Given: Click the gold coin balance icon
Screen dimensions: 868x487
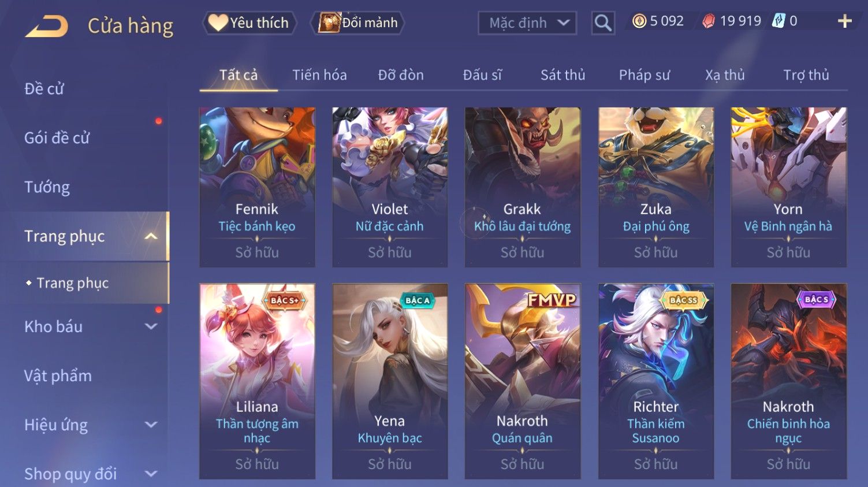Looking at the screenshot, I should pos(639,21).
